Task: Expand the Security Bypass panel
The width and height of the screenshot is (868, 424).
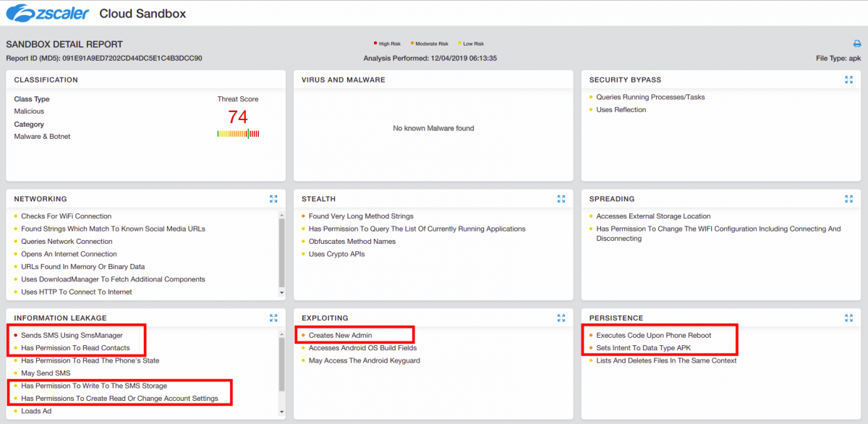Action: coord(848,80)
